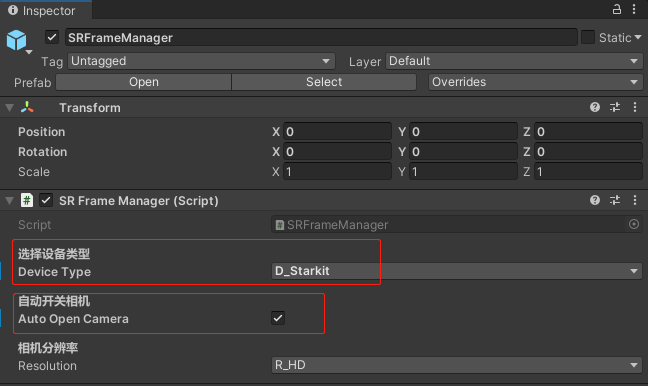Click the Inspector lock icon

click(616, 9)
